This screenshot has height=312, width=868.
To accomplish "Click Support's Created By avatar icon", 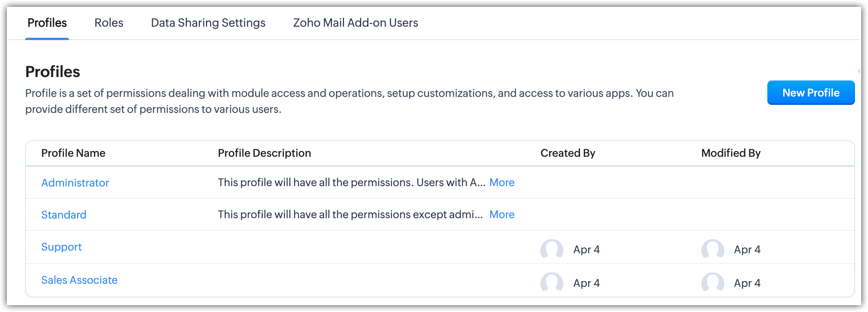I will 551,249.
